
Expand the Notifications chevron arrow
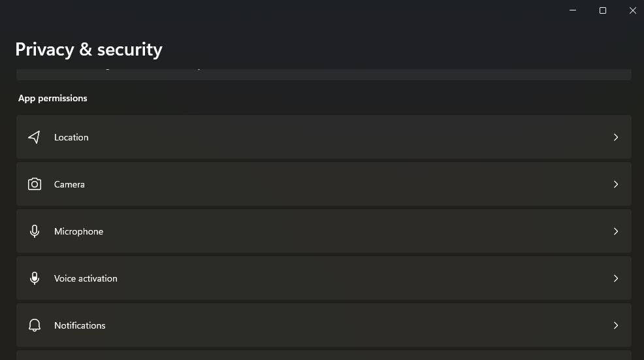tap(615, 325)
